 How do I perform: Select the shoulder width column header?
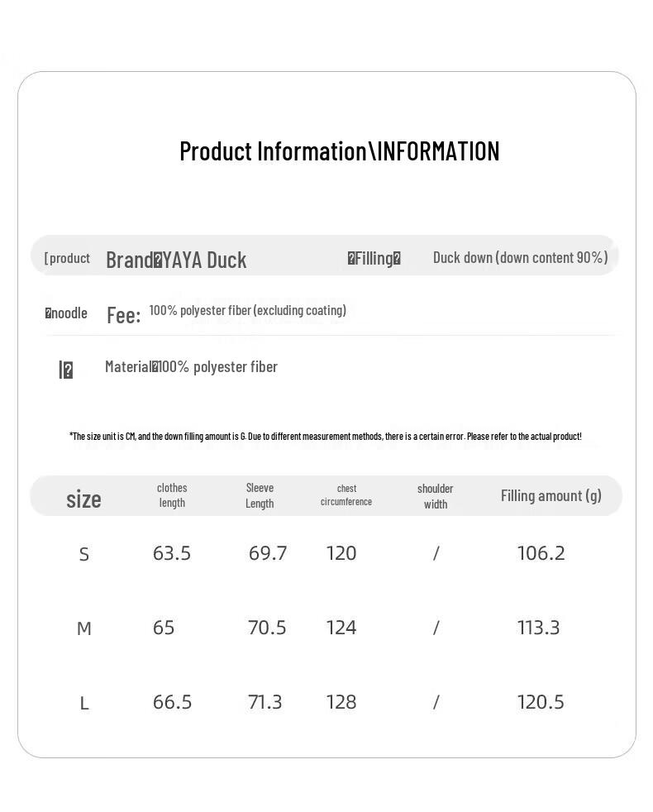[x=435, y=496]
